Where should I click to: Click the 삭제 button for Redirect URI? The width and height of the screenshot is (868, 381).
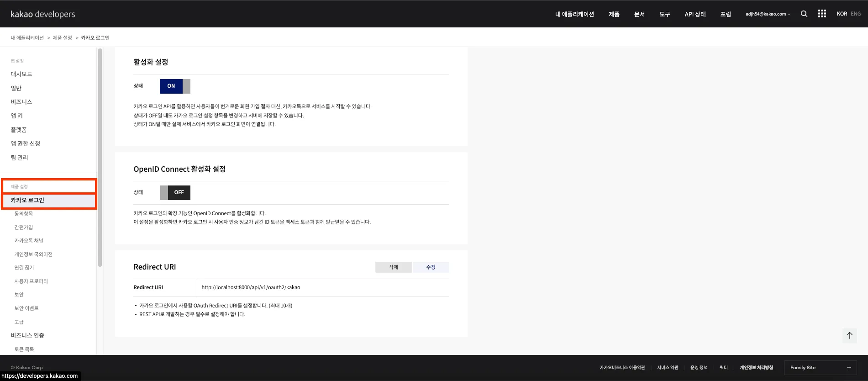(x=394, y=267)
